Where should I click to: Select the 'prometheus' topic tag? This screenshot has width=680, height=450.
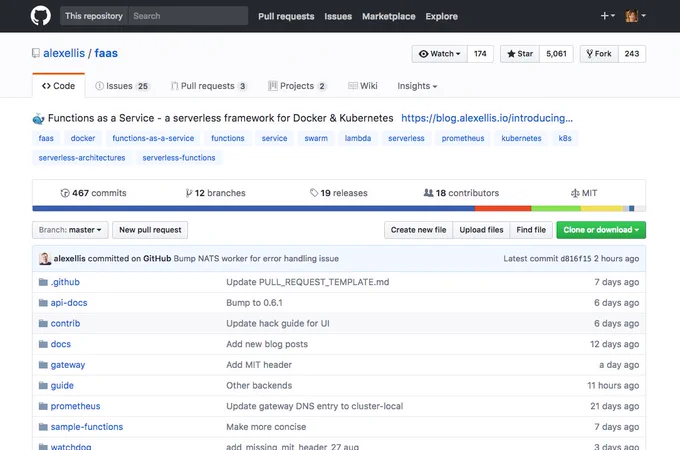point(463,138)
